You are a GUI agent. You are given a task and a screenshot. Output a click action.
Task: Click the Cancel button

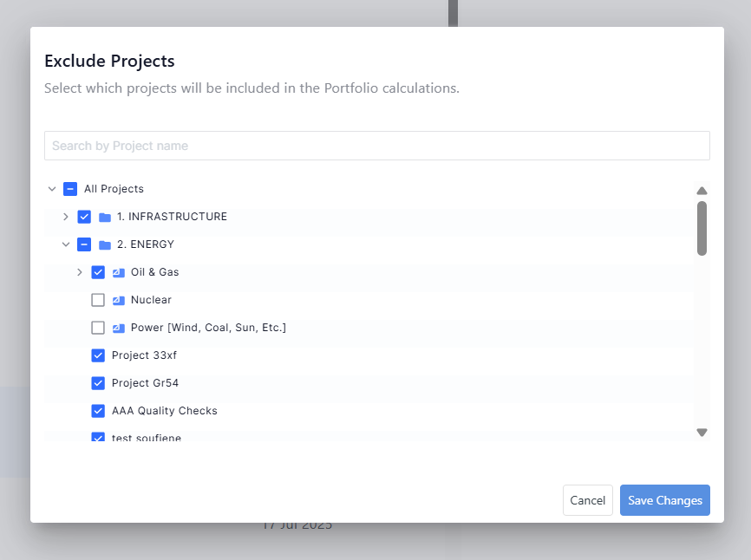[x=588, y=500]
